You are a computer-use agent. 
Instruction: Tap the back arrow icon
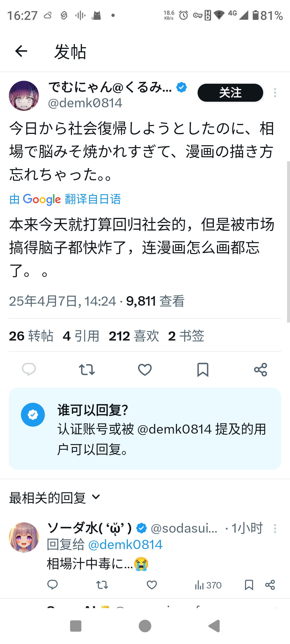[x=21, y=51]
